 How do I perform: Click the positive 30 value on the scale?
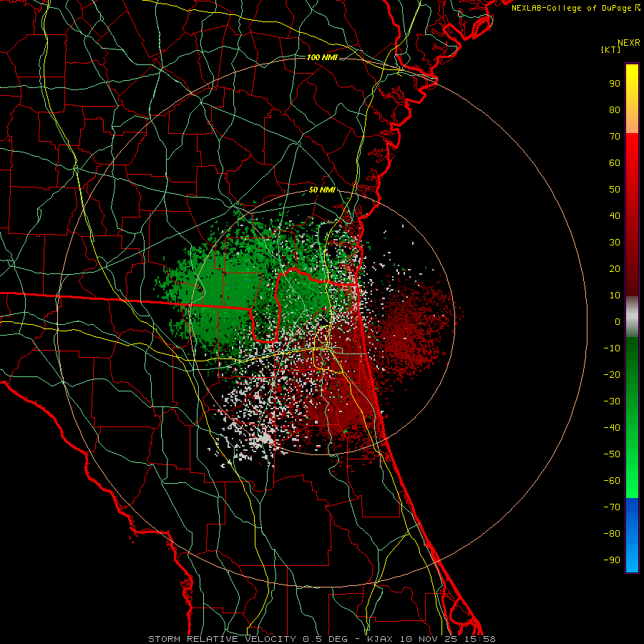(615, 243)
